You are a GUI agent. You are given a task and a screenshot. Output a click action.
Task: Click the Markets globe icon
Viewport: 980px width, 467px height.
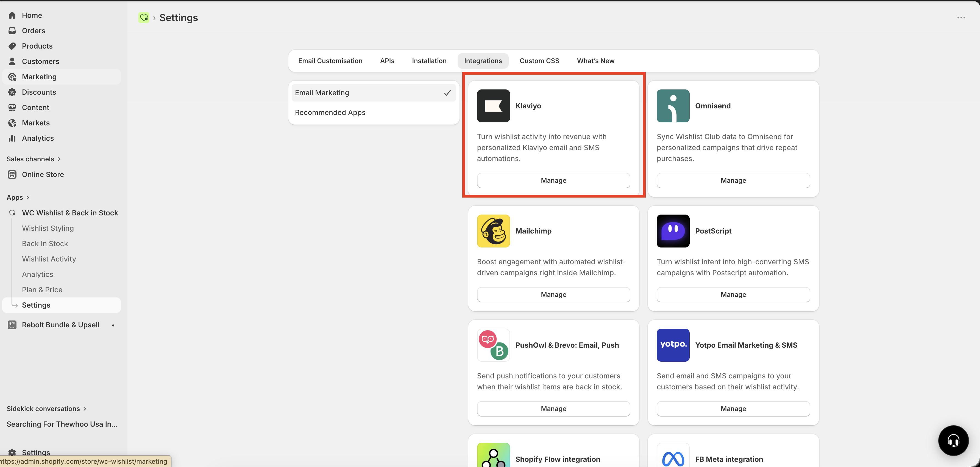point(12,123)
